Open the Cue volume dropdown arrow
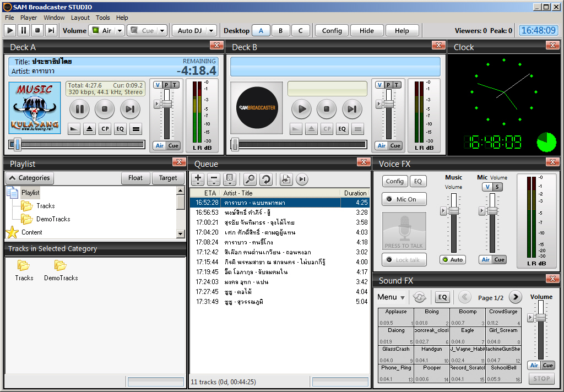 pyautogui.click(x=162, y=31)
